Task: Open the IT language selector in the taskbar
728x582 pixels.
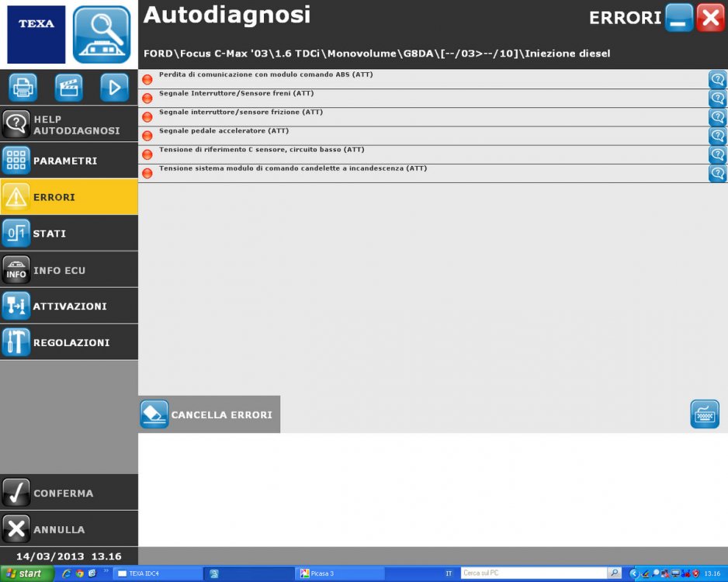Action: click(x=451, y=573)
